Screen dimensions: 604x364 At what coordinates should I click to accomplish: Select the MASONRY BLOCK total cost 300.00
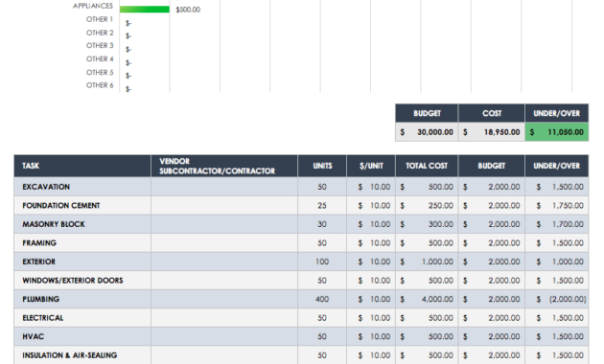[x=427, y=224]
